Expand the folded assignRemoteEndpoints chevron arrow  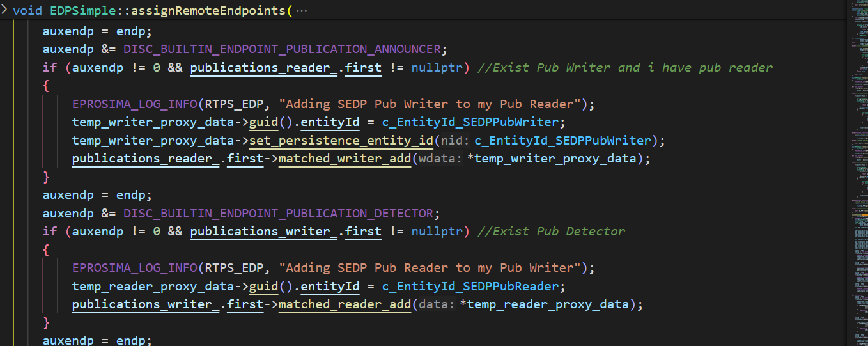[4, 11]
